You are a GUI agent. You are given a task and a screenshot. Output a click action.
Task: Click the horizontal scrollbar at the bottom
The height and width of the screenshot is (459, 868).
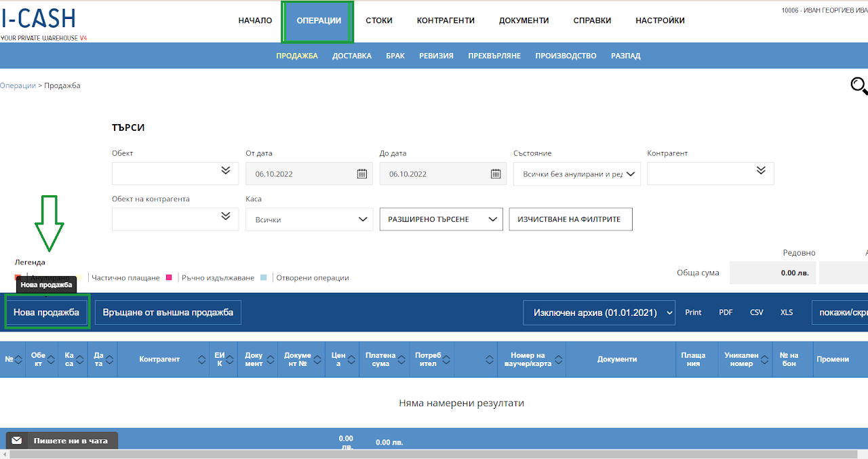[x=434, y=454]
